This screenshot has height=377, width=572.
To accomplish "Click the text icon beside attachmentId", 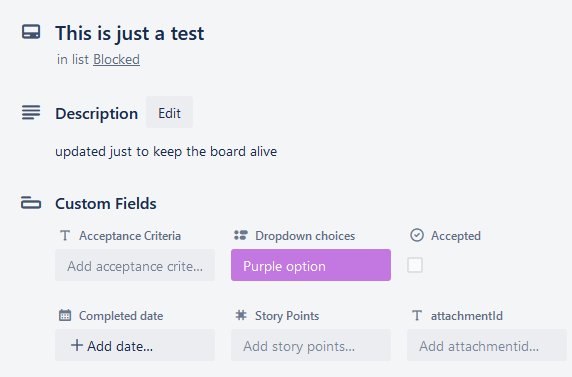I will (417, 315).
